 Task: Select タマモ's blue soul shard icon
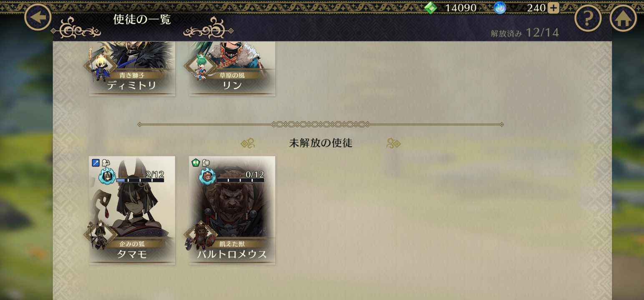point(107,176)
